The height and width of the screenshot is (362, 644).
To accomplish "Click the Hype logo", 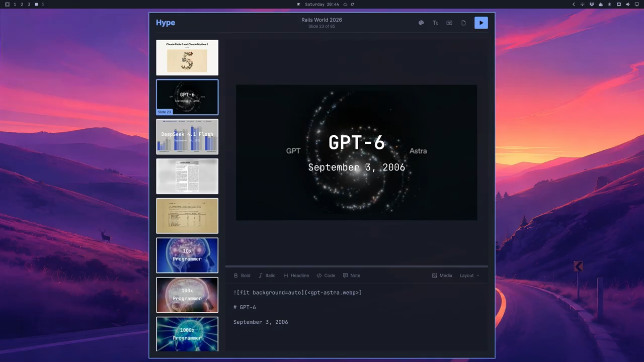I will click(166, 23).
